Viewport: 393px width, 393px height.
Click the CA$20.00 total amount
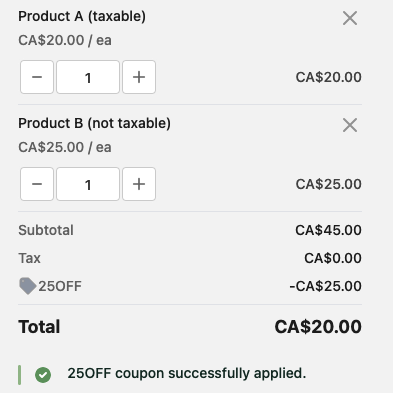pos(318,327)
